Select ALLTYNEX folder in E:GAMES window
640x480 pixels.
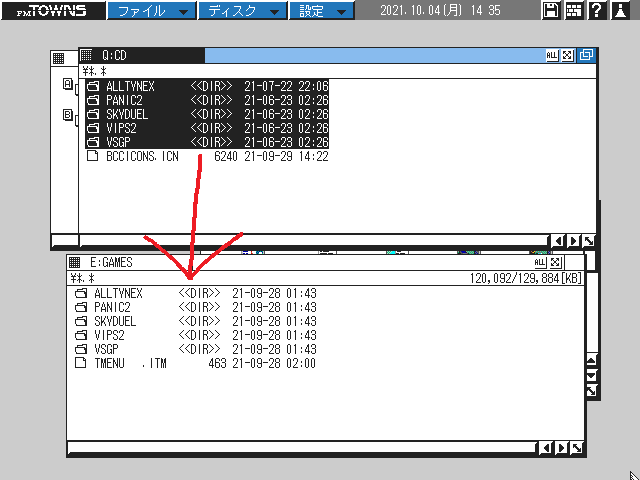(195, 293)
